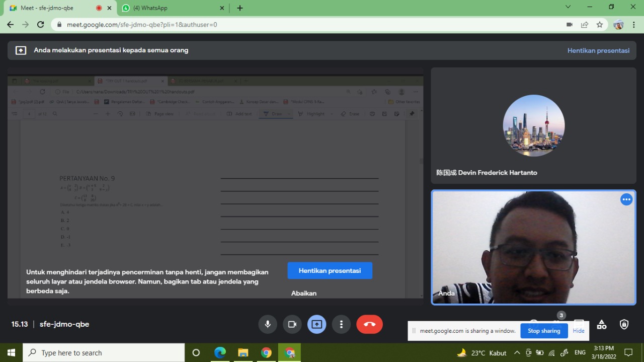Click the share page icon in address bar
644x362 pixels.
coord(584,25)
